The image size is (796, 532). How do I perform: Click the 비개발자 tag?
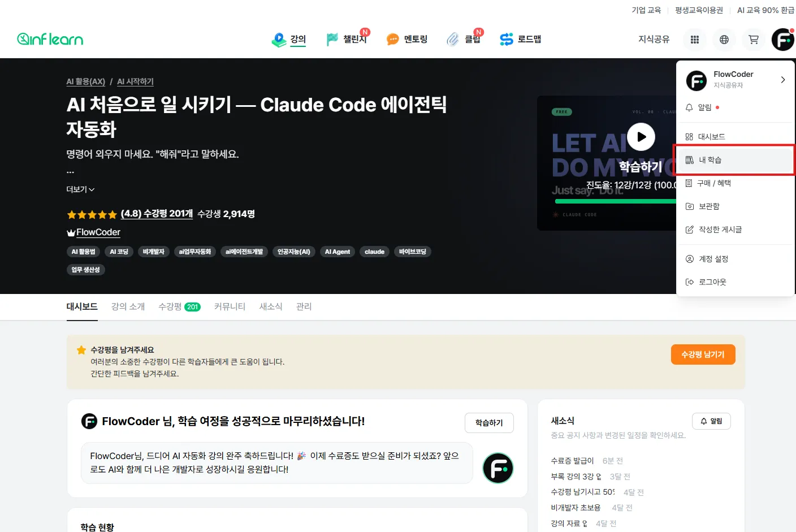tap(153, 252)
